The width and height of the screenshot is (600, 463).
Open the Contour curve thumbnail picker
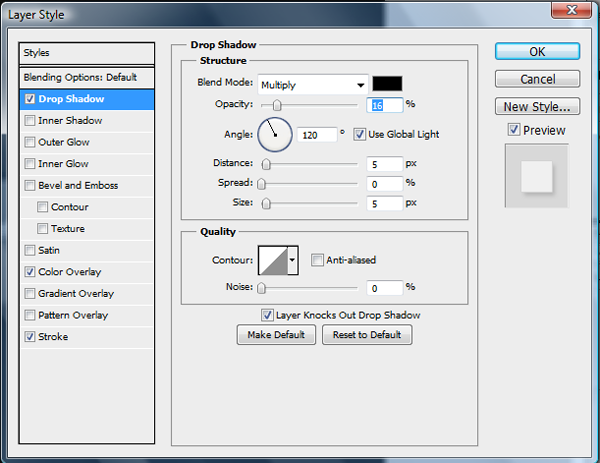(273, 260)
